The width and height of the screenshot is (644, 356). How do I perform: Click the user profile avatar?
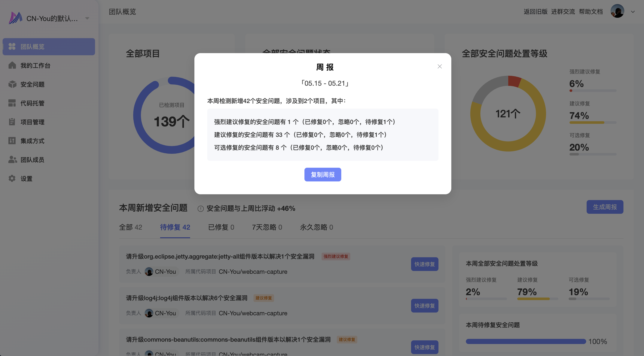point(617,11)
